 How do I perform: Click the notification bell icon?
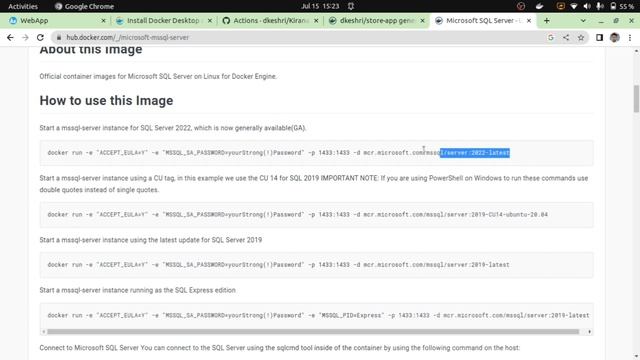pyautogui.click(x=351, y=6)
